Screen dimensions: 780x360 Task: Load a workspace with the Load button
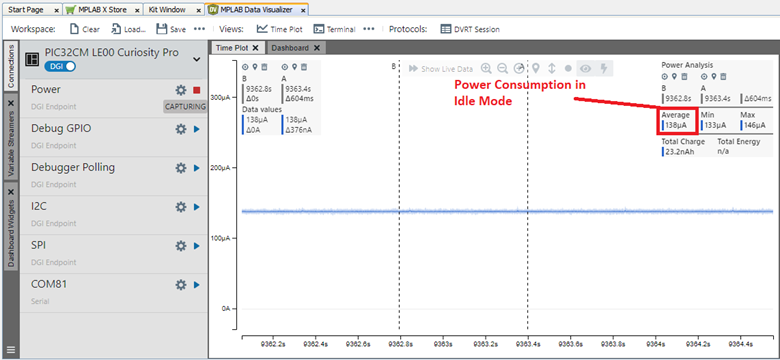(x=128, y=29)
